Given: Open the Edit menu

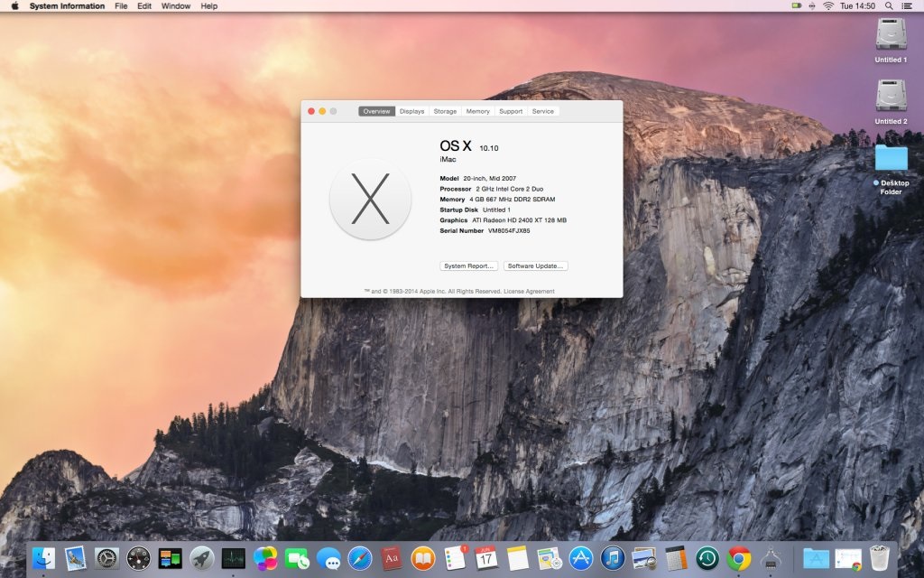Looking at the screenshot, I should (x=144, y=6).
